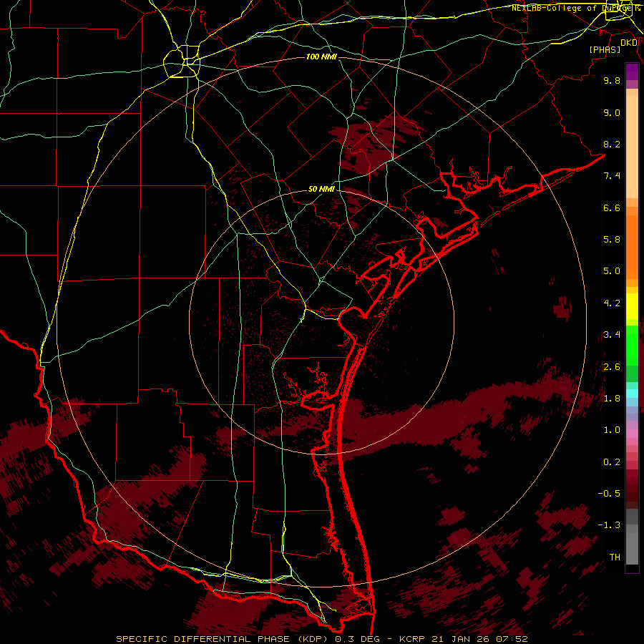This screenshot has width=644, height=644.
Task: Click the 1.0 value on the color scale
Action: (612, 430)
